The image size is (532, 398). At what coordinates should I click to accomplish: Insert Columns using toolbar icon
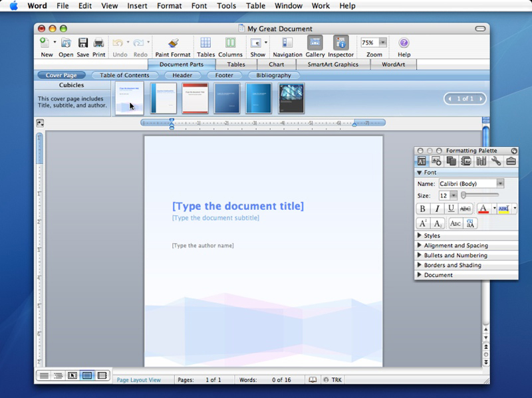coord(230,44)
